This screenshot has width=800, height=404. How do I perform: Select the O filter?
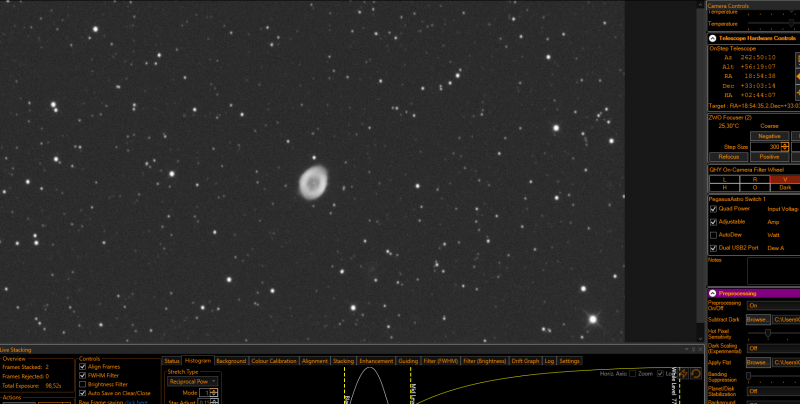[755, 188]
